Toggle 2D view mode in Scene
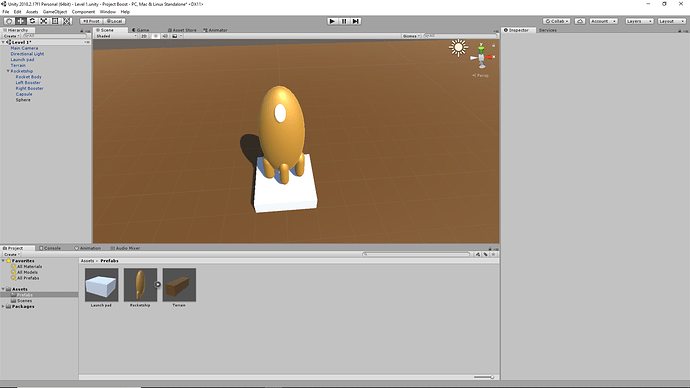The width and height of the screenshot is (690, 388). click(x=144, y=36)
